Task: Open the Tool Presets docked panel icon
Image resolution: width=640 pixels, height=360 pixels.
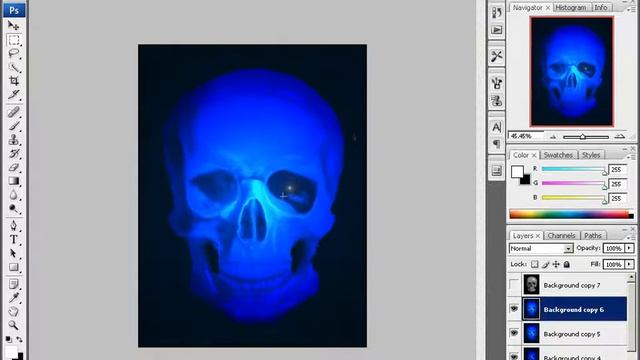Action: click(497, 56)
